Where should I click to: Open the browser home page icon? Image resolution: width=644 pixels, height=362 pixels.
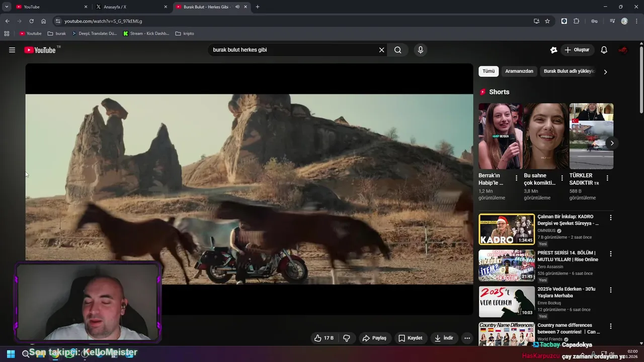pos(43,21)
